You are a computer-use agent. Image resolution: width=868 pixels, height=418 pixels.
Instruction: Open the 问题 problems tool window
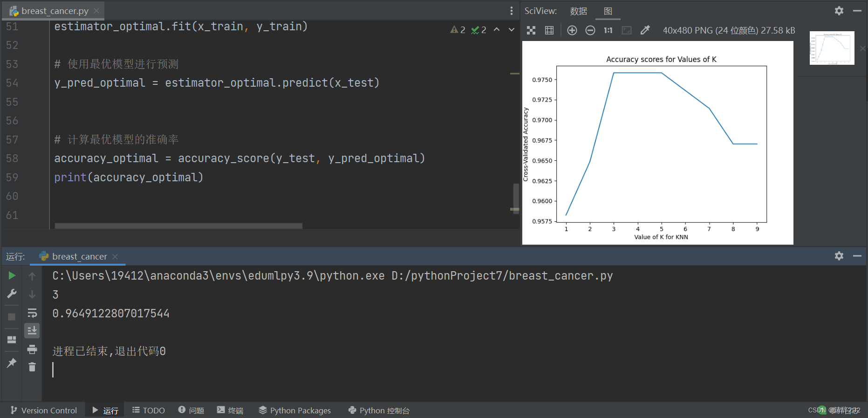191,411
